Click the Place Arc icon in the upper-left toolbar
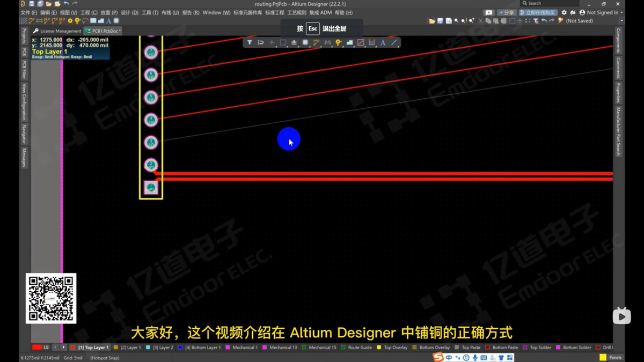Screen dimensions: 644x362 click(x=85, y=21)
